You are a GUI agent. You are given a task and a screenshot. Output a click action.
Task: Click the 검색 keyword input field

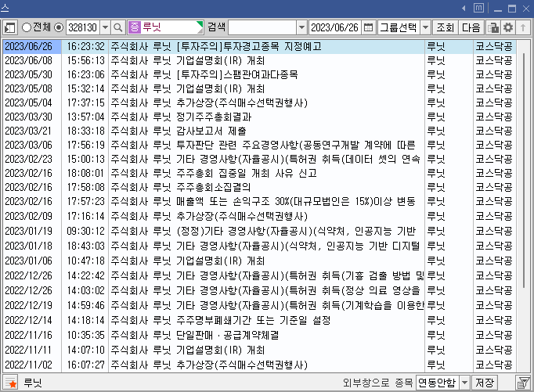tap(262, 27)
